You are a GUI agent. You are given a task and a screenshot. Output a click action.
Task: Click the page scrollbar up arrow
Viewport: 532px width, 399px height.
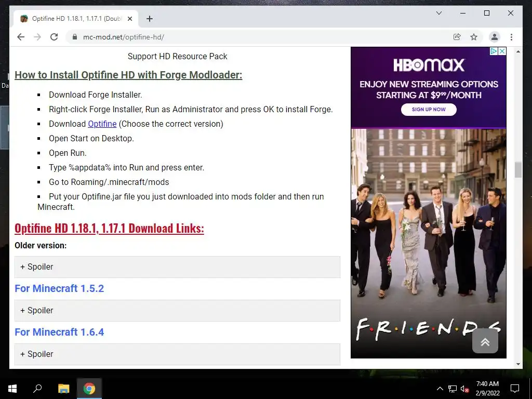coord(518,51)
